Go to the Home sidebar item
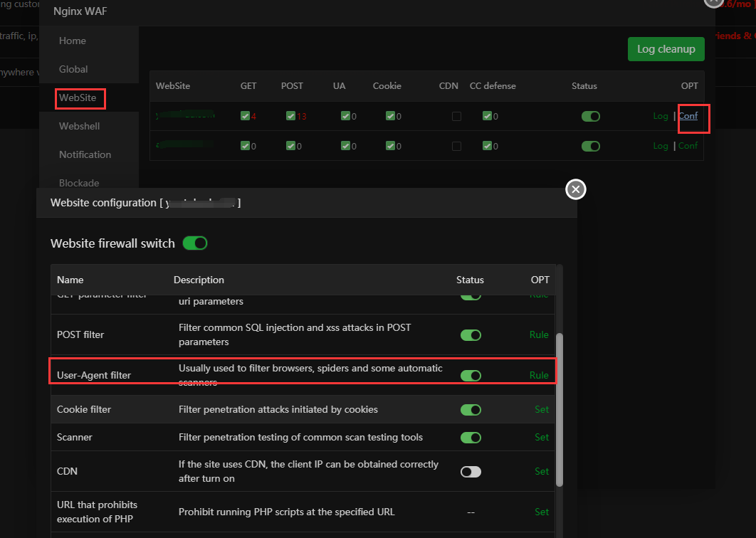This screenshot has width=756, height=538. point(73,41)
